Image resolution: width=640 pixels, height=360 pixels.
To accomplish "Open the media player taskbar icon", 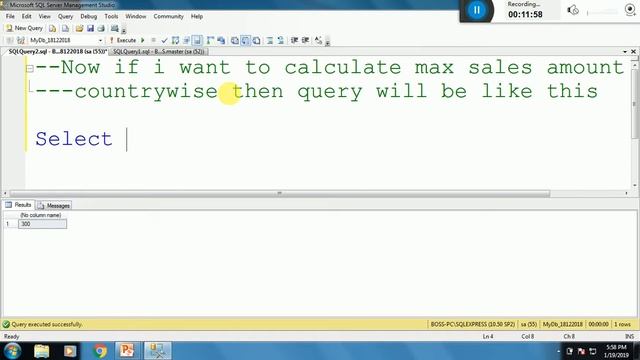I will pyautogui.click(x=70, y=351).
